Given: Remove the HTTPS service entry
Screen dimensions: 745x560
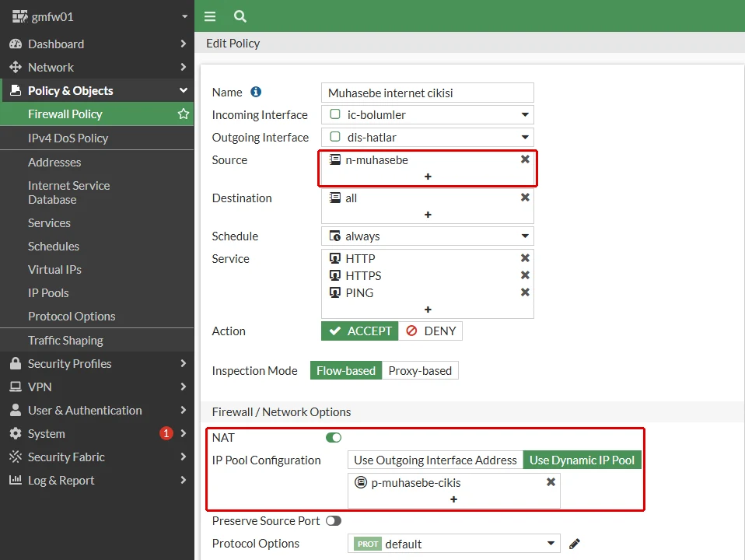Looking at the screenshot, I should tap(525, 275).
